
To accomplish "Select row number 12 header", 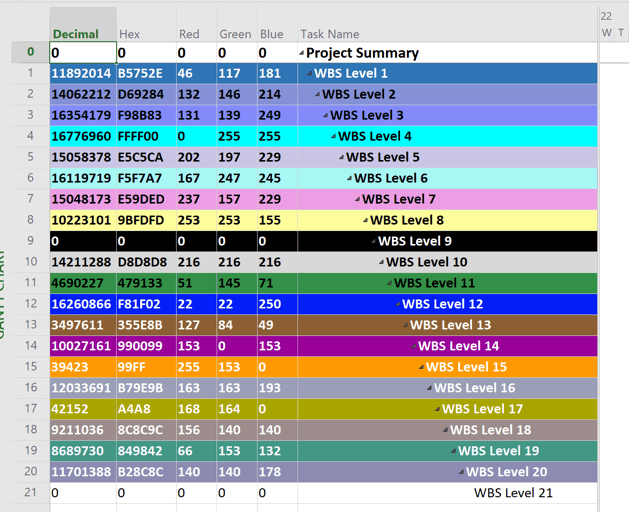I will coord(30,304).
